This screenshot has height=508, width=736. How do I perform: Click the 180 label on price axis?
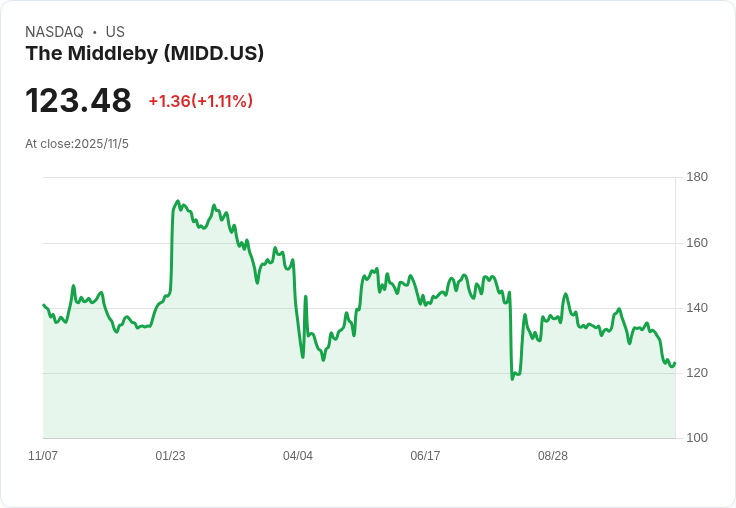point(697,177)
